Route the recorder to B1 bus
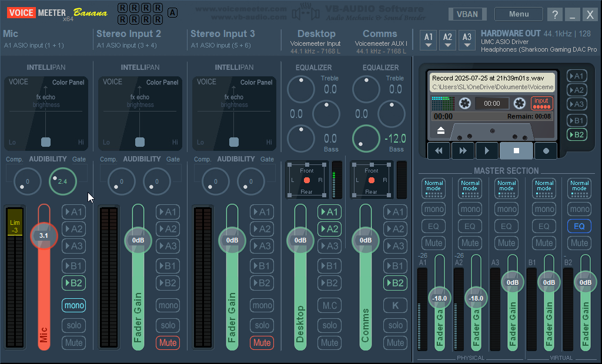 [577, 120]
